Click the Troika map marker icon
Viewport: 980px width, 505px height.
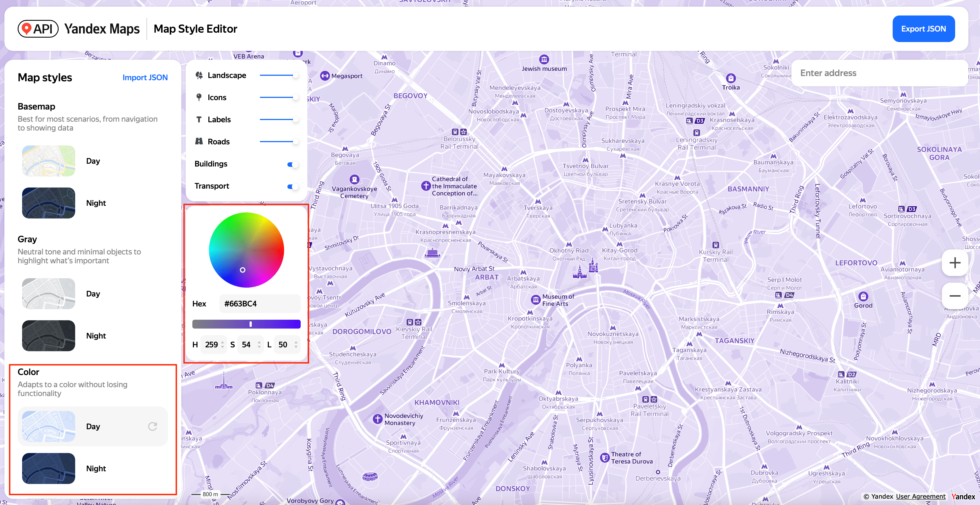(731, 78)
